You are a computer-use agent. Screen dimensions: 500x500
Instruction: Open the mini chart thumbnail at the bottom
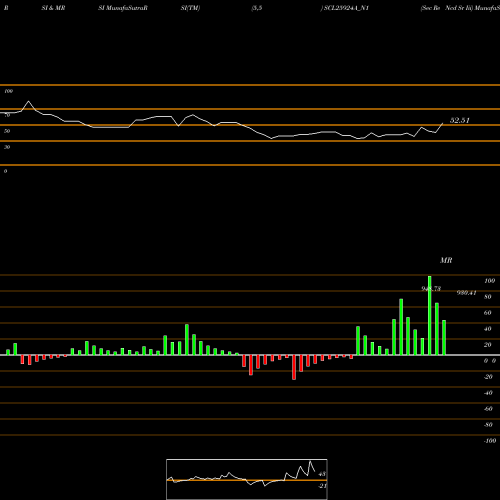click(247, 479)
